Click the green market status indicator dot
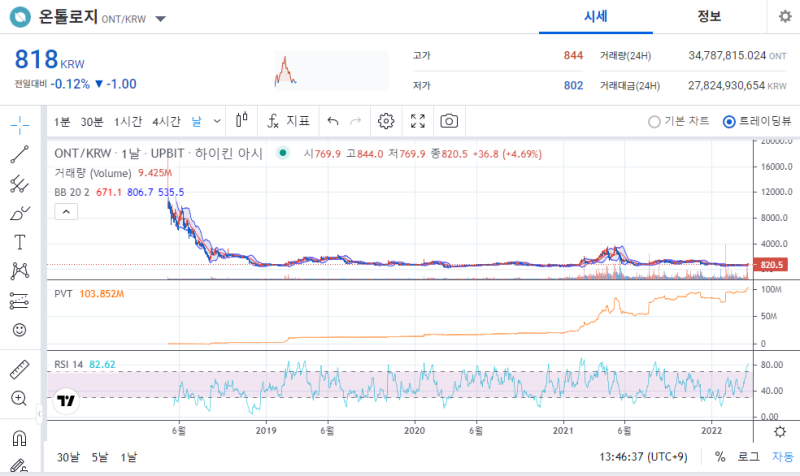This screenshot has height=476, width=800. point(283,153)
